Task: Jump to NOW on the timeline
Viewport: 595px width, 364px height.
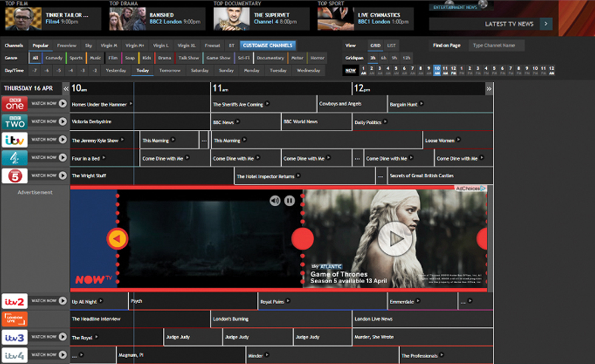Action: (351, 70)
